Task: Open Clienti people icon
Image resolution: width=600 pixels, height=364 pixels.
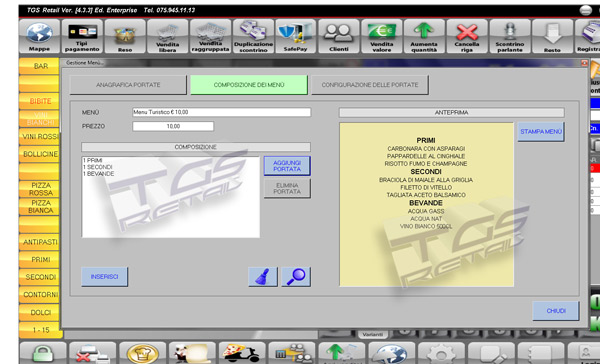Action: pyautogui.click(x=339, y=36)
